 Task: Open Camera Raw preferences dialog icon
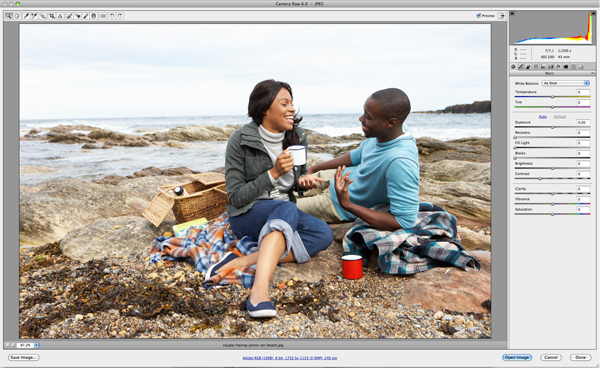click(x=103, y=16)
